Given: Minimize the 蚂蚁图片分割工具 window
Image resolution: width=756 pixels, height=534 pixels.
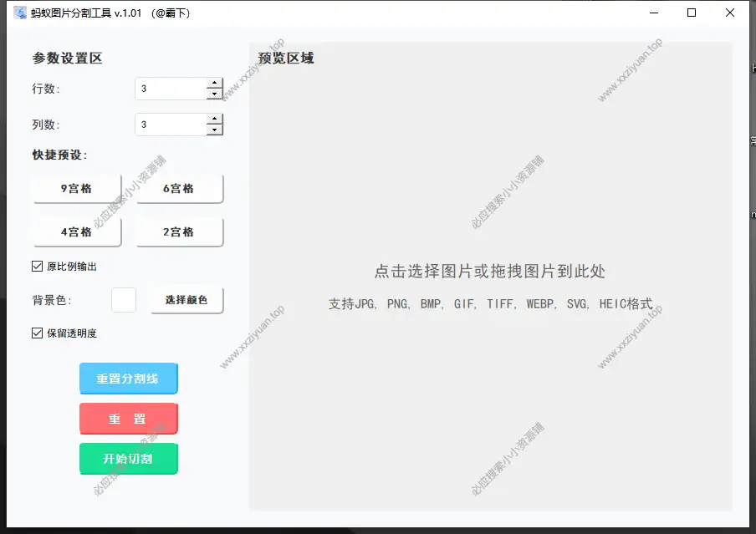Looking at the screenshot, I should 655,13.
